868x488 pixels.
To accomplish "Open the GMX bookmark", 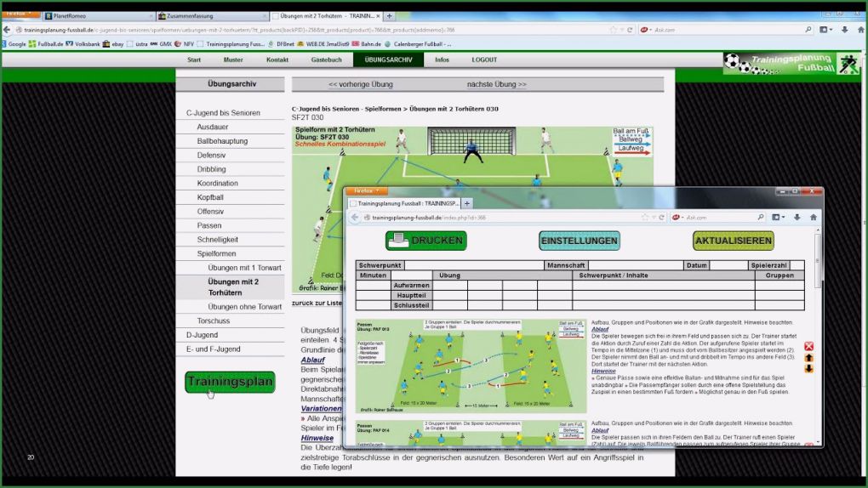I will [162, 43].
